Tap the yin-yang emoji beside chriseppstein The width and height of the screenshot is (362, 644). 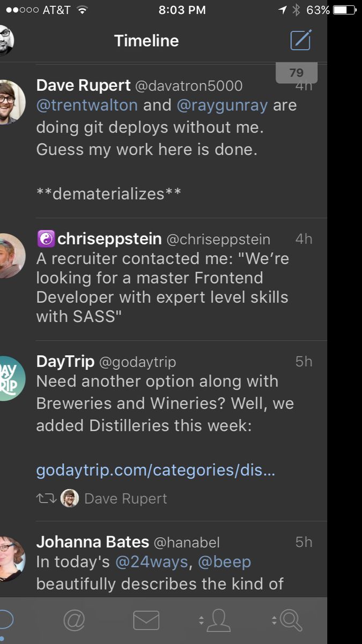pos(46,239)
